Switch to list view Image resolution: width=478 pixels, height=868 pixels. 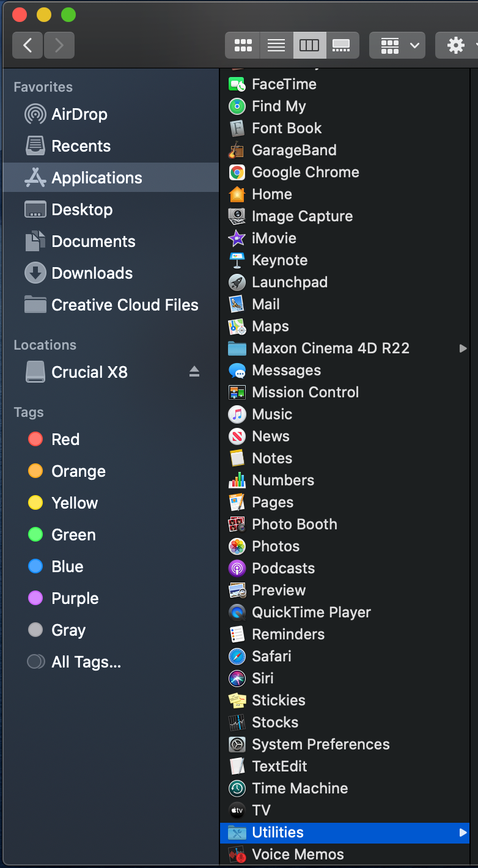pos(276,45)
